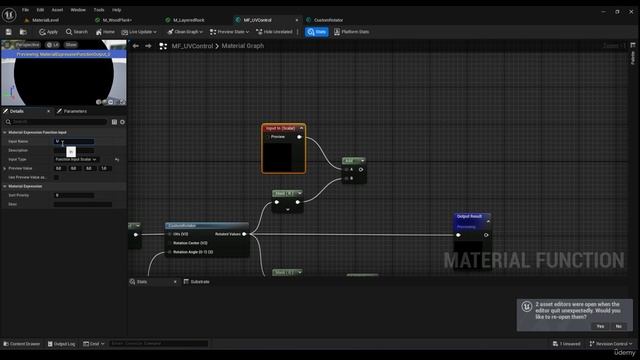The width and height of the screenshot is (640, 360).
Task: Click the Desc text field
Action: pyautogui.click(x=83, y=204)
